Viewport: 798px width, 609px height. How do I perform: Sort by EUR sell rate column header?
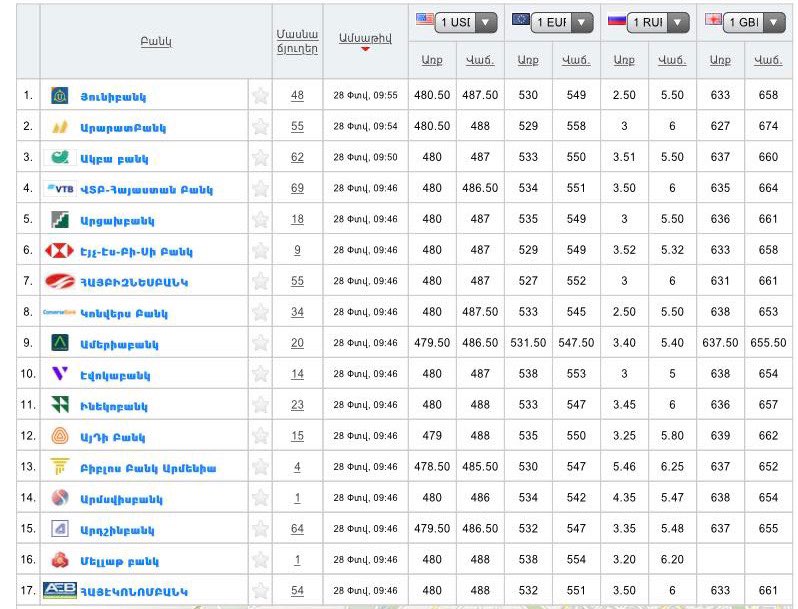pos(576,60)
